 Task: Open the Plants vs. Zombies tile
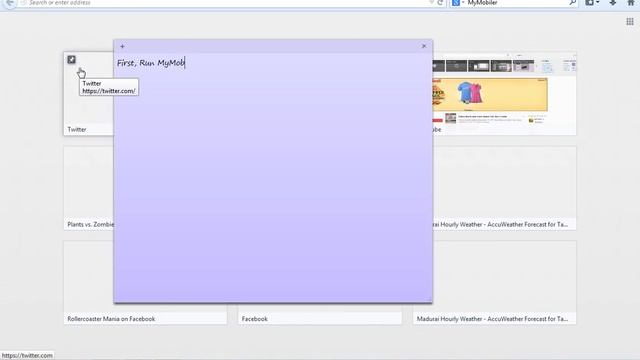(x=89, y=188)
